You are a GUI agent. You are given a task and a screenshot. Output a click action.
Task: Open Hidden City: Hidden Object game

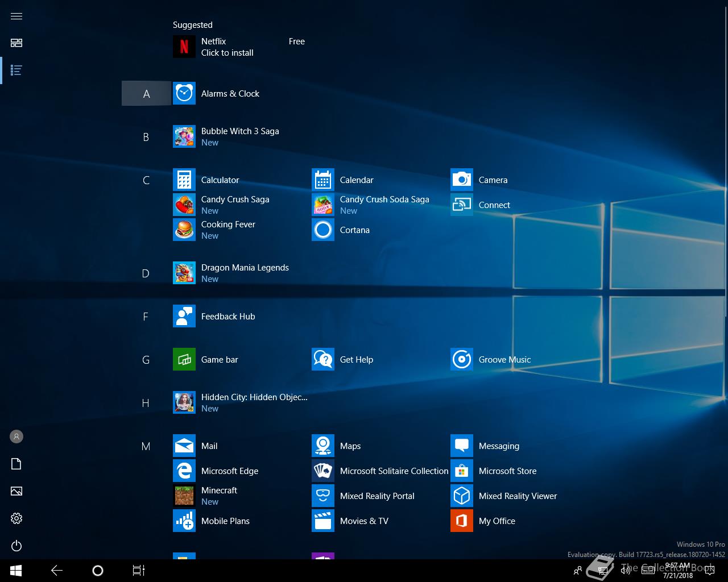[x=241, y=402]
